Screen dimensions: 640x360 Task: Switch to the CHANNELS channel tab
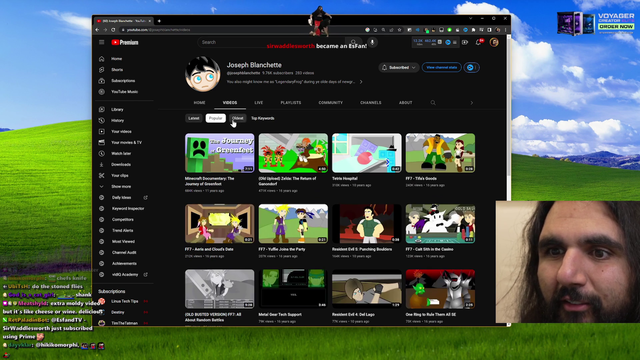(371, 103)
